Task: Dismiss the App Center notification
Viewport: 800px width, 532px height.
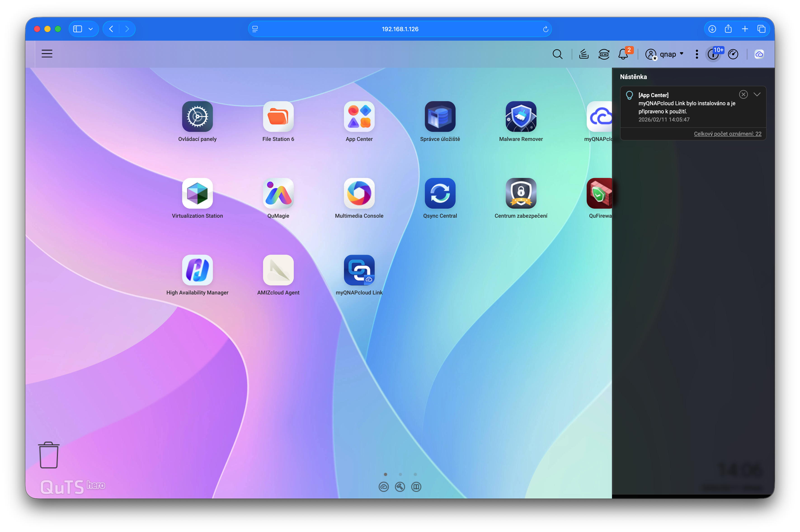Action: (743, 94)
